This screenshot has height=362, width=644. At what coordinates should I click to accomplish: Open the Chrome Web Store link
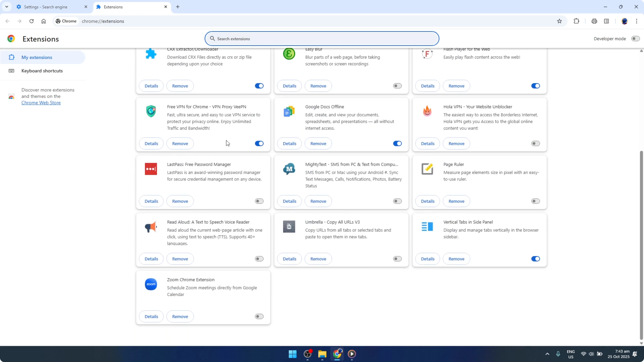click(x=41, y=103)
